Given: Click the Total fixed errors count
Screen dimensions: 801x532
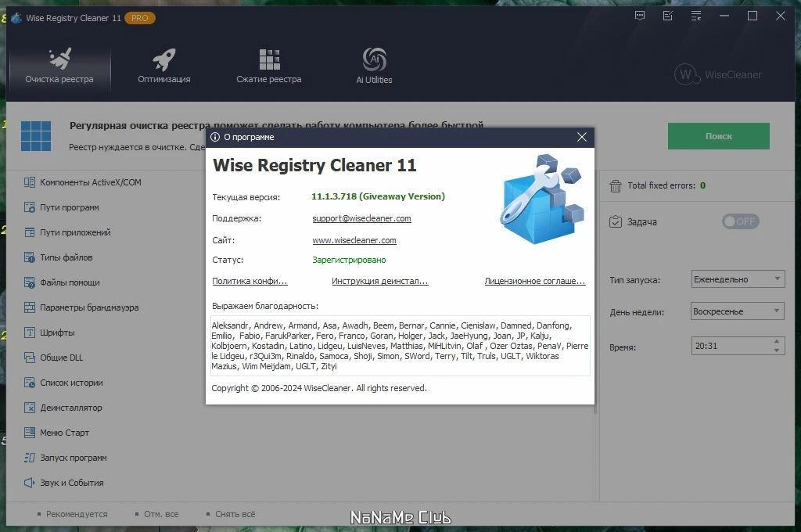Looking at the screenshot, I should [703, 185].
